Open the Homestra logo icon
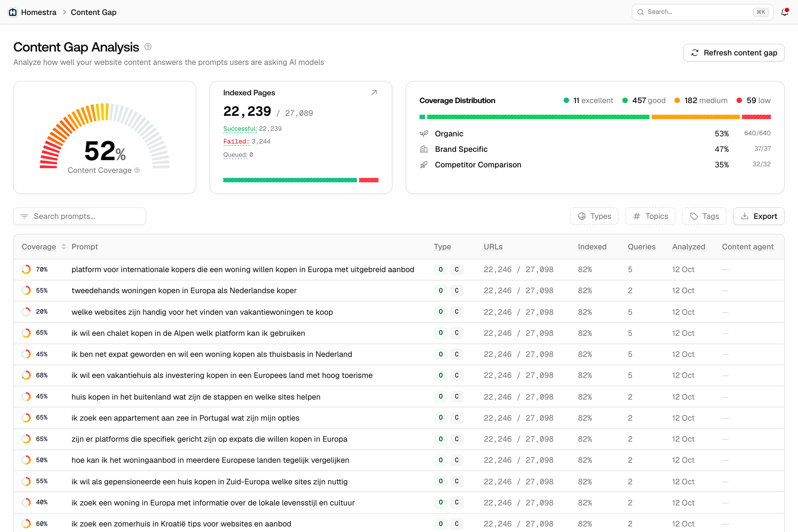798x532 pixels. pos(12,12)
